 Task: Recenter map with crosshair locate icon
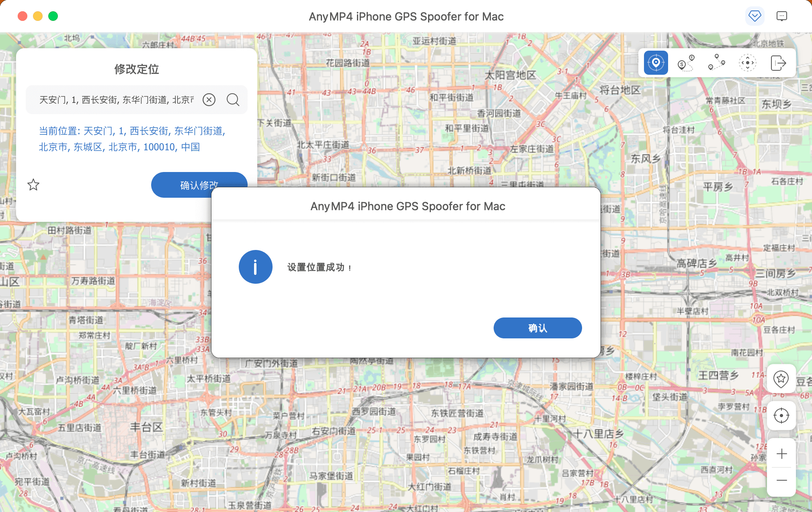pyautogui.click(x=781, y=416)
